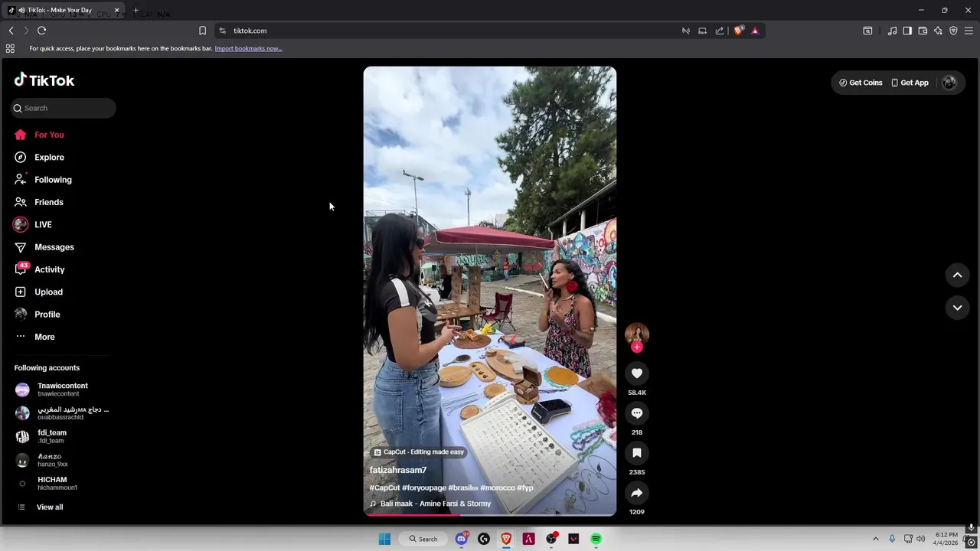Viewport: 980px width, 551px height.
Task: Open a new browser tab
Action: point(136,11)
